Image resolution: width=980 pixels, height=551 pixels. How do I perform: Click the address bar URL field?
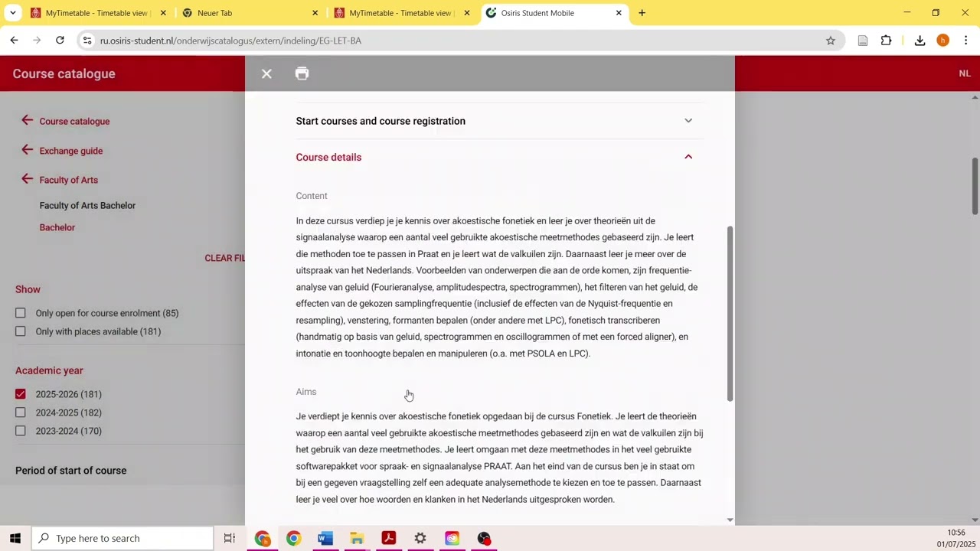point(459,41)
